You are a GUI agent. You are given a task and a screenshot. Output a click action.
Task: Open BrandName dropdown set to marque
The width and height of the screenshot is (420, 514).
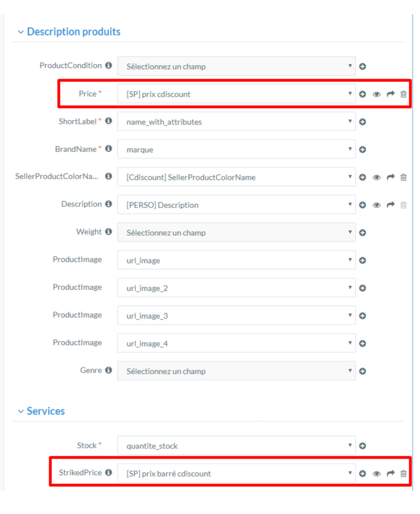236,149
